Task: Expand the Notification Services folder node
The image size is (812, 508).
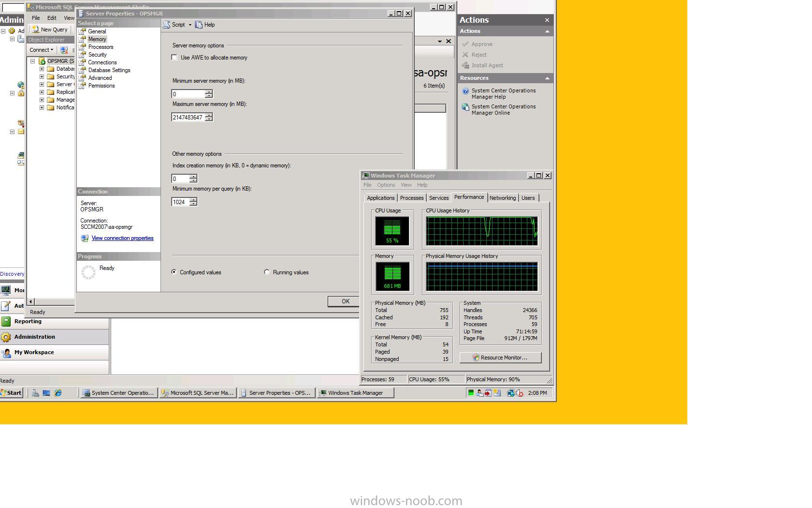Action: click(42, 108)
